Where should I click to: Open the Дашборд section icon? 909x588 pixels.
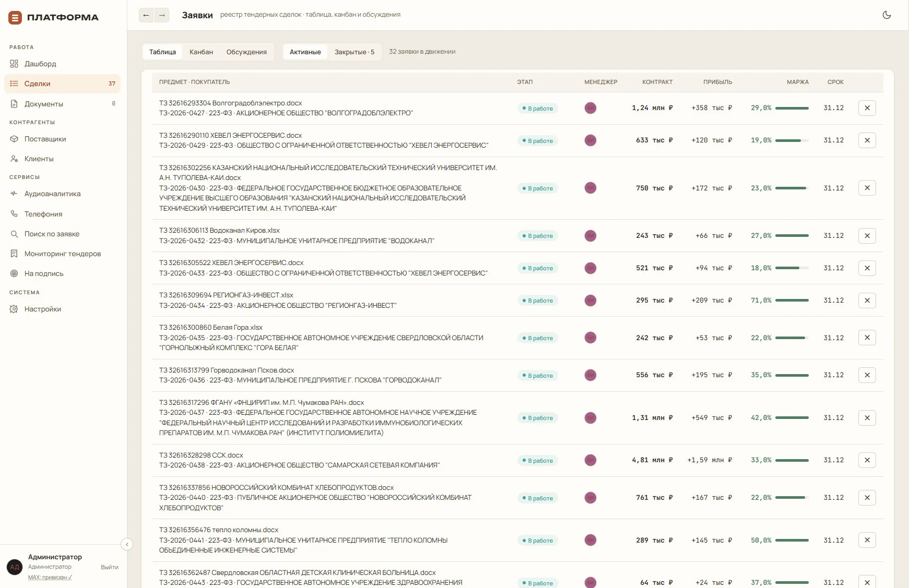point(14,64)
